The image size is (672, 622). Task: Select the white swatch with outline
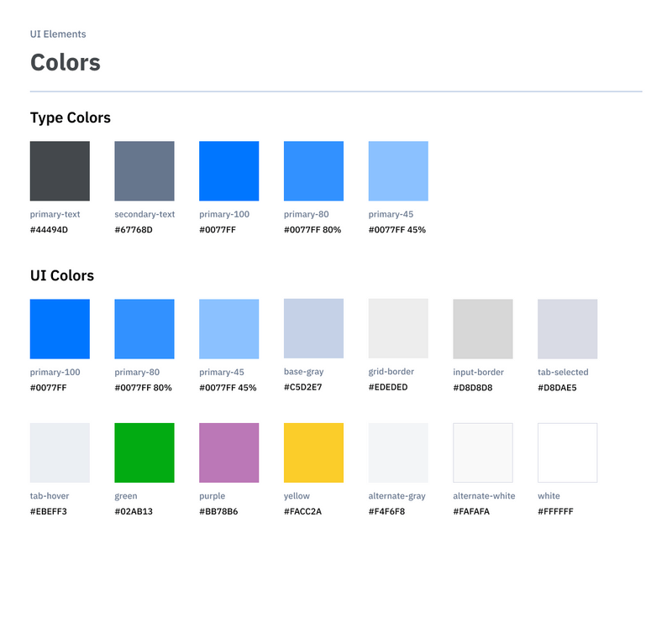(x=567, y=453)
